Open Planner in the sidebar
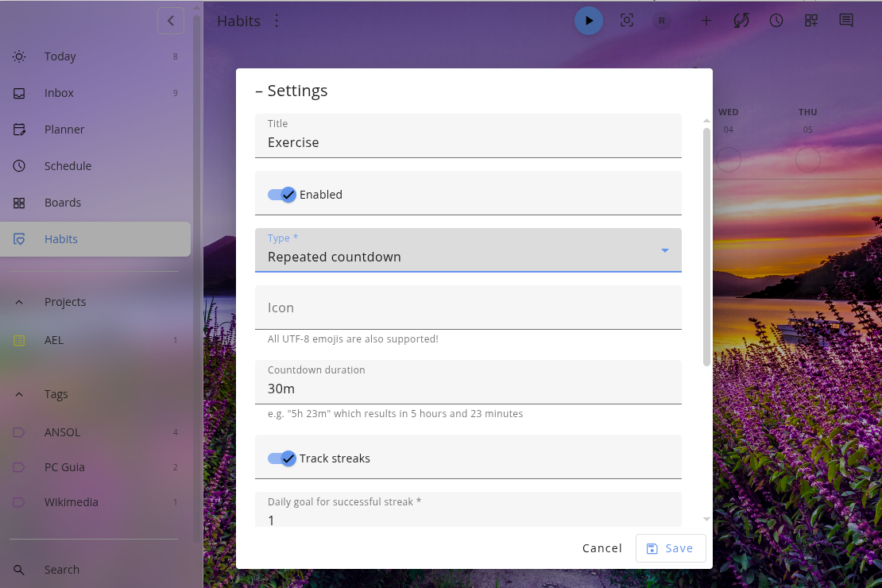Image resolution: width=882 pixels, height=588 pixels. click(x=64, y=130)
